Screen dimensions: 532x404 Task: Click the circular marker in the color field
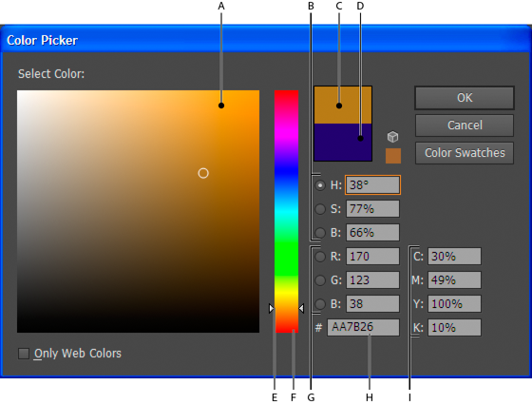(203, 173)
